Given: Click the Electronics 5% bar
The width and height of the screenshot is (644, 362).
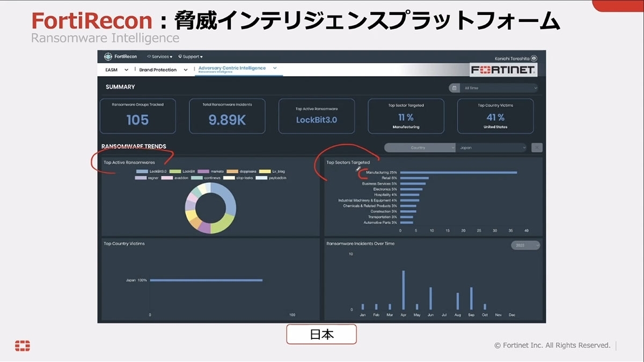Looking at the screenshot, I should click(411, 189).
